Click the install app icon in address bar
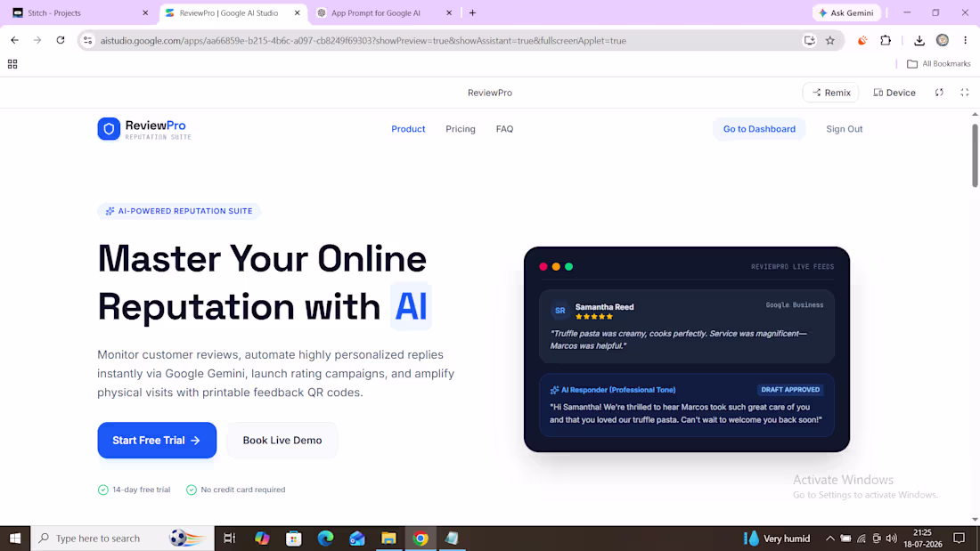980x551 pixels. point(809,41)
